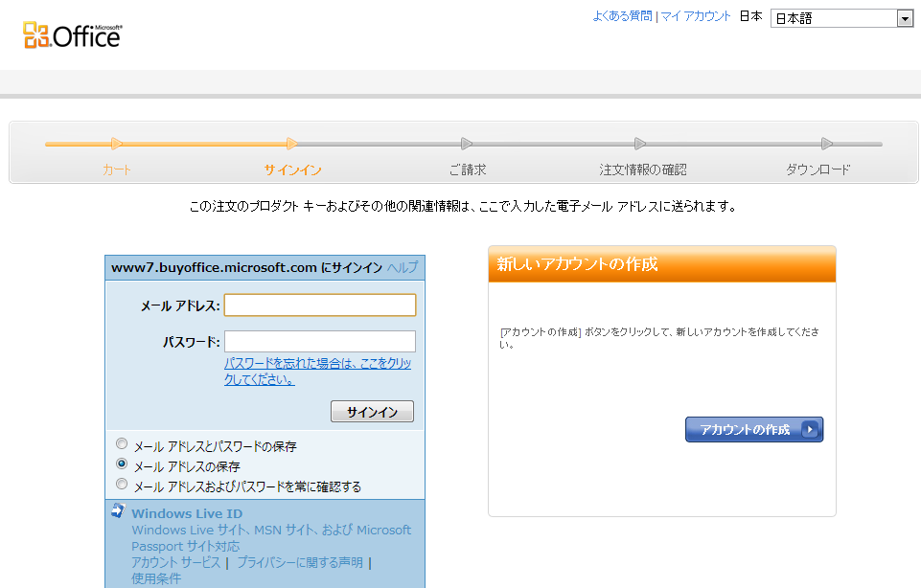The height and width of the screenshot is (588, 921).
Task: Open the アカウント サービス link
Action: (175, 563)
